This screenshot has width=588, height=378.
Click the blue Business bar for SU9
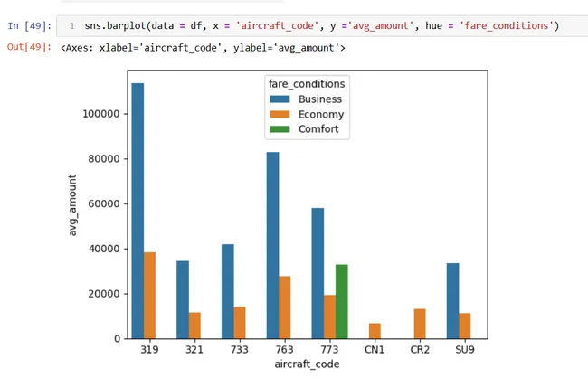coord(452,301)
